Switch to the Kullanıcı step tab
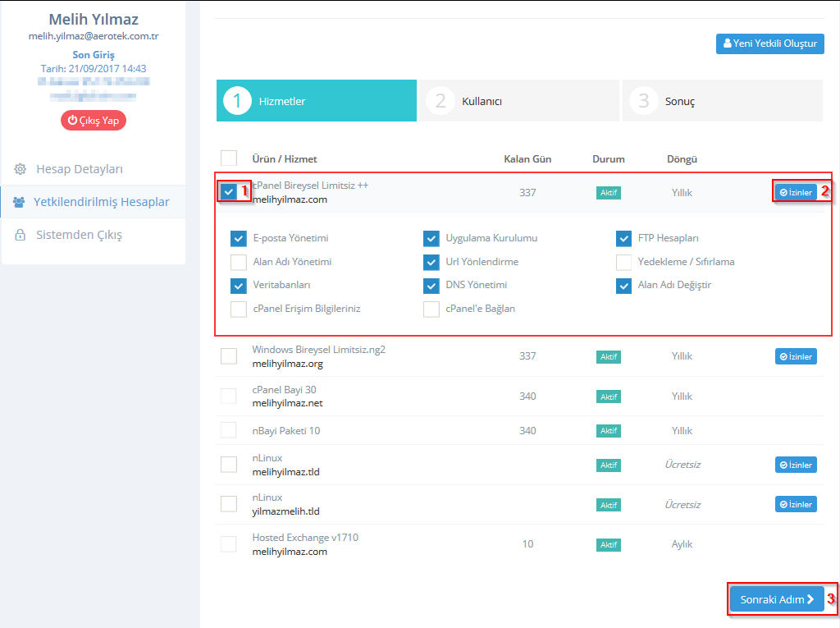The image size is (840, 628). click(x=518, y=101)
